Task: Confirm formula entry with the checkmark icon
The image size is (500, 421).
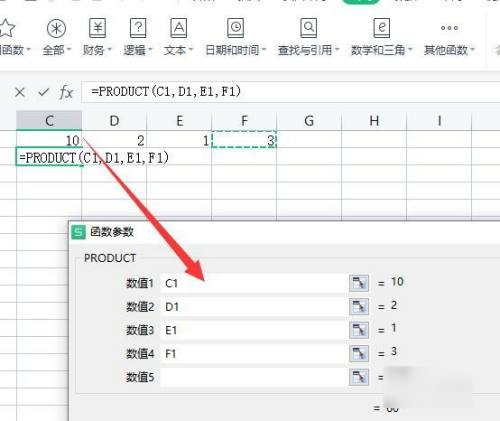Action: (43, 92)
